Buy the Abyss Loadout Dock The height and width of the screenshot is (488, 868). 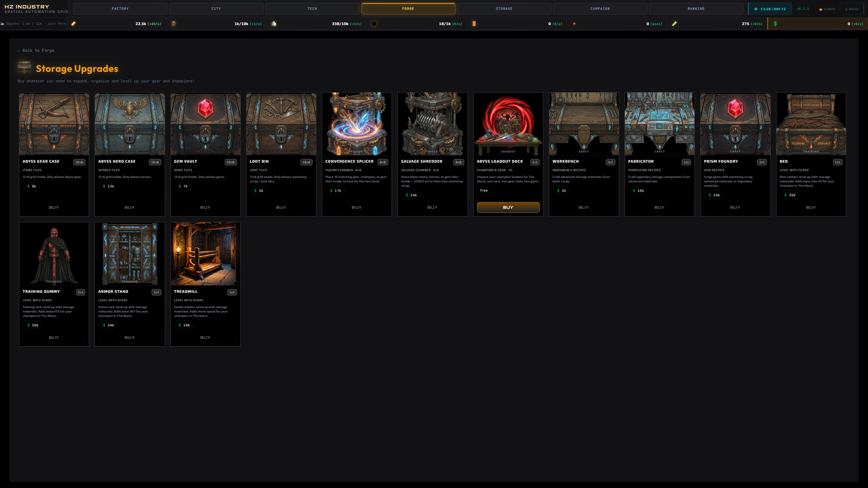[508, 207]
